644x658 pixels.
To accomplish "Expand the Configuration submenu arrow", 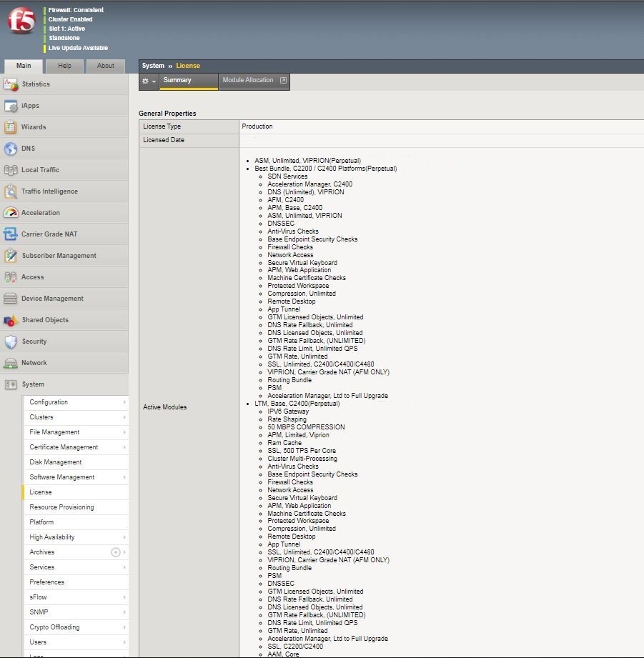I will (x=124, y=402).
